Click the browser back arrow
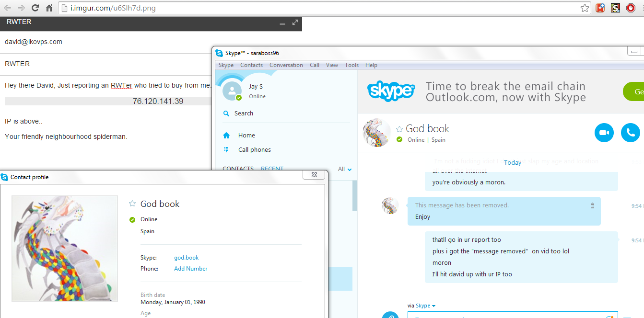The width and height of the screenshot is (644, 318). [7, 8]
